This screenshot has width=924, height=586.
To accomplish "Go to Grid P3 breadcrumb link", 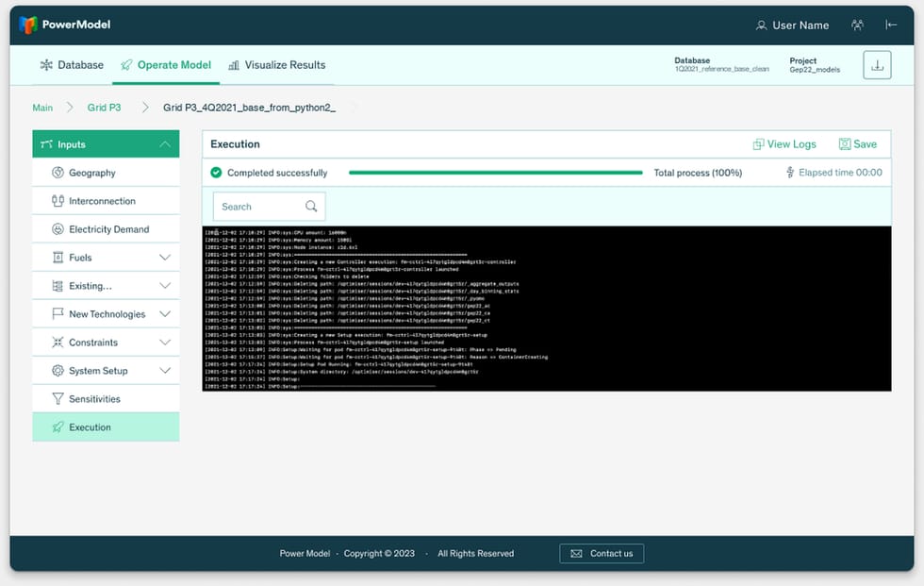I will [105, 108].
